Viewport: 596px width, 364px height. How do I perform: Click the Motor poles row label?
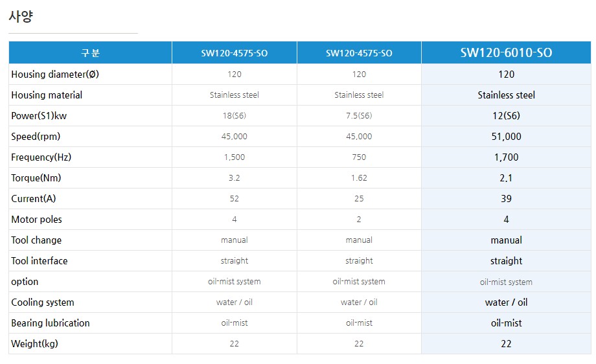pos(36,220)
